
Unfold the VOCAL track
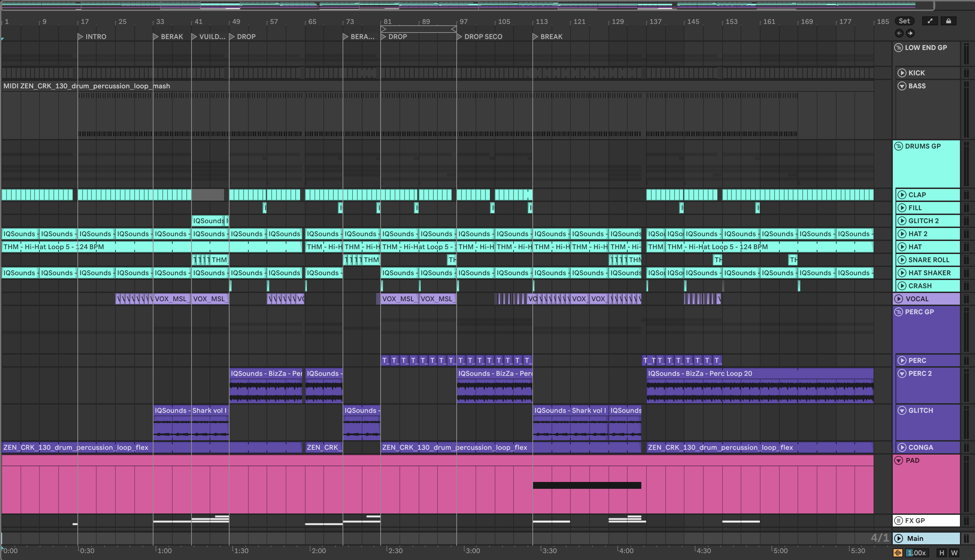pyautogui.click(x=899, y=299)
